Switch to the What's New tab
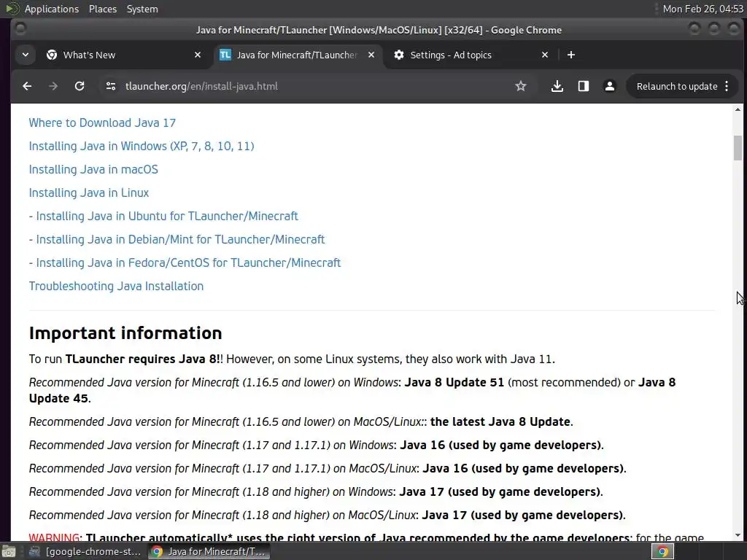 point(123,55)
